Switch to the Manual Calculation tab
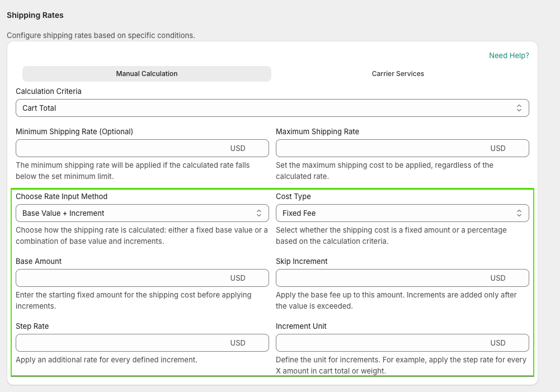This screenshot has height=392, width=560. coord(147,74)
